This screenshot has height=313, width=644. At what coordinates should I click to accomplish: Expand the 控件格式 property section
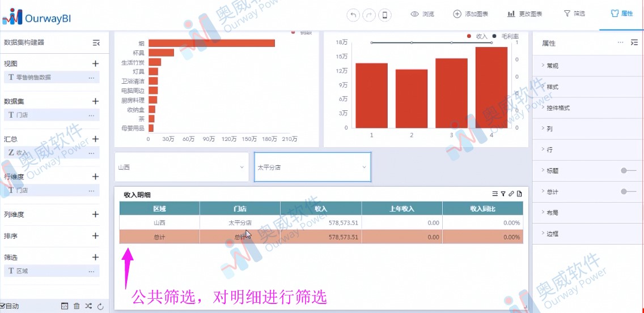pos(588,108)
